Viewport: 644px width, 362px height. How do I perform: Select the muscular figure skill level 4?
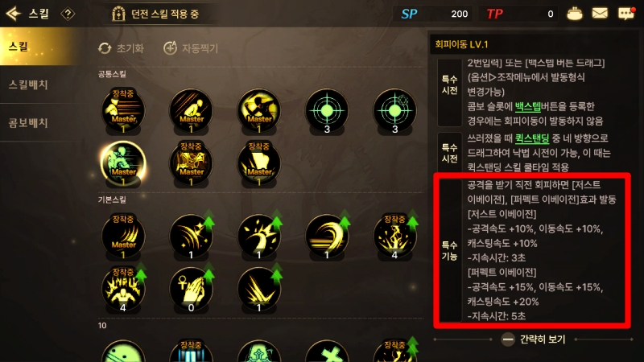tap(123, 289)
